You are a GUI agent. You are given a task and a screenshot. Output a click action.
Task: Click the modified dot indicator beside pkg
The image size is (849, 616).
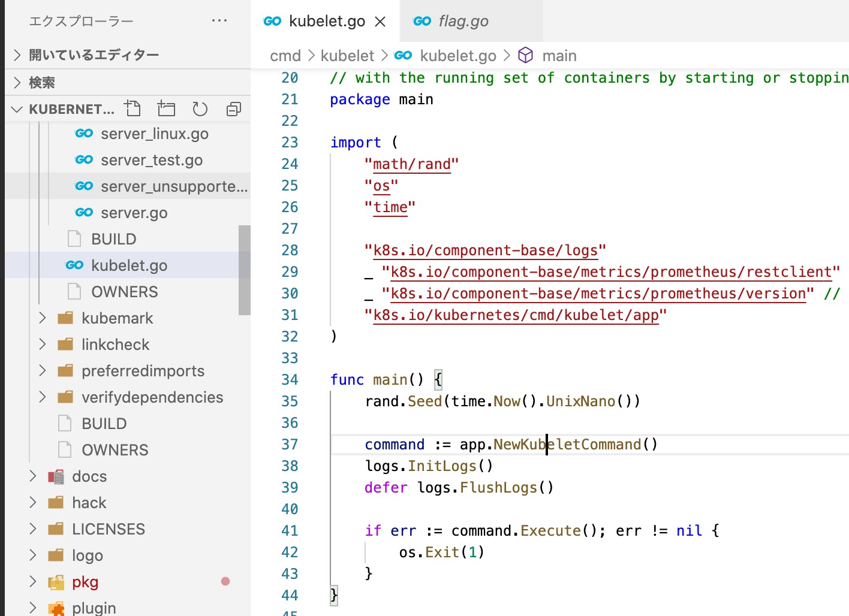225,581
